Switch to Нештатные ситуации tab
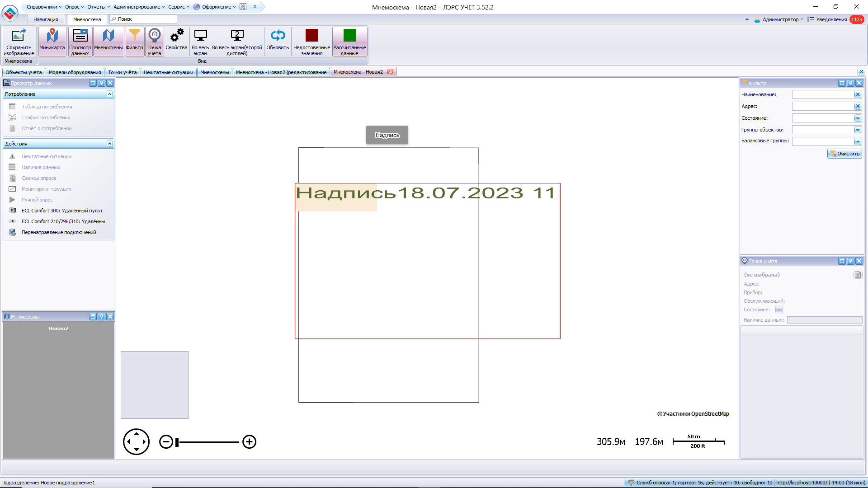This screenshot has width=868, height=488. tap(168, 72)
